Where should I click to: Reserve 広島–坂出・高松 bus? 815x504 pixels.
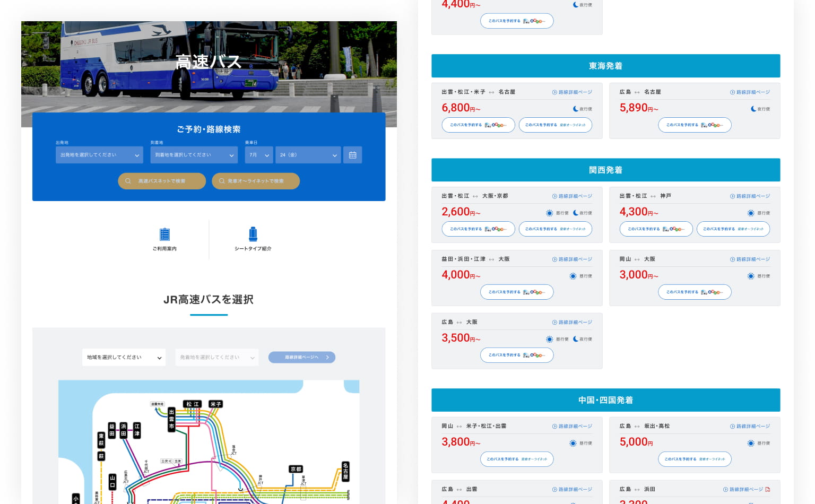695,459
